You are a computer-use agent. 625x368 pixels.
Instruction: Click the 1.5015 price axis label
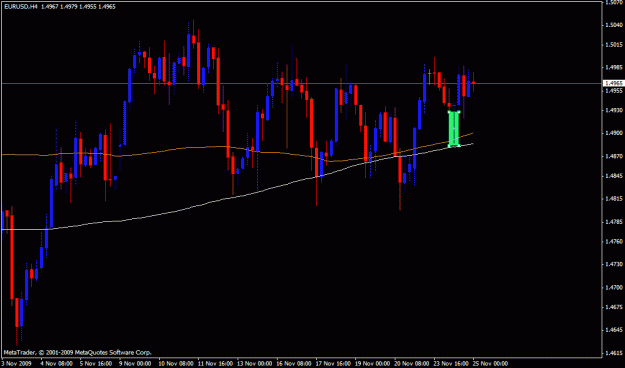click(x=613, y=45)
